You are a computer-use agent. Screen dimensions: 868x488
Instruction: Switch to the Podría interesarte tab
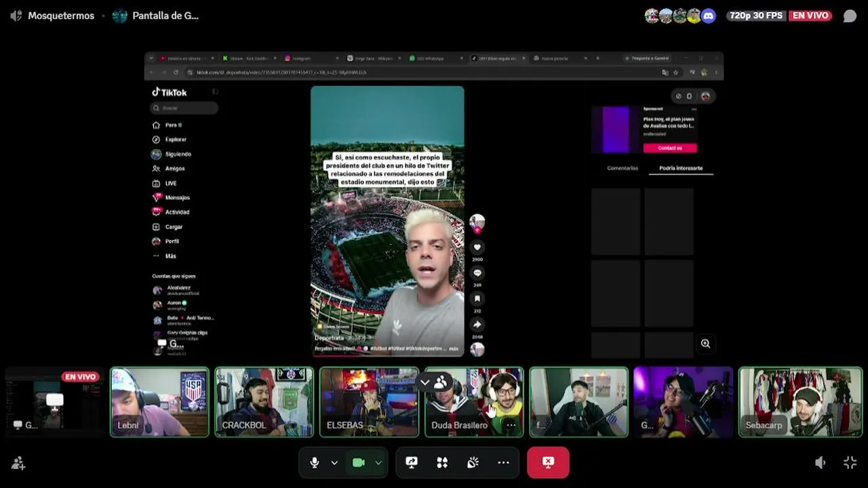681,168
